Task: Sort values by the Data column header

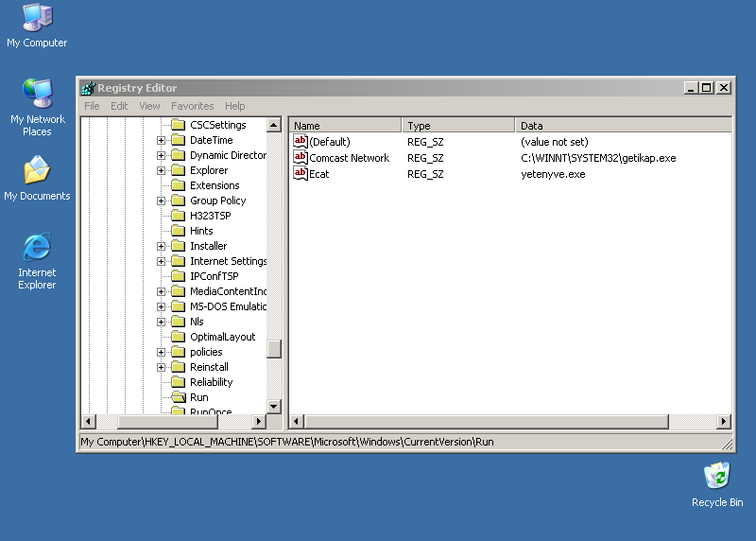Action: pos(624,126)
